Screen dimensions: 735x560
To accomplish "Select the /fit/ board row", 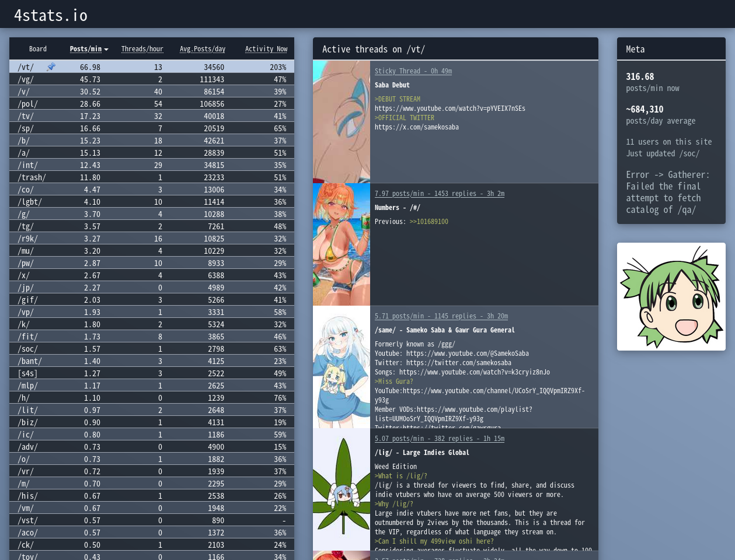I will (151, 337).
